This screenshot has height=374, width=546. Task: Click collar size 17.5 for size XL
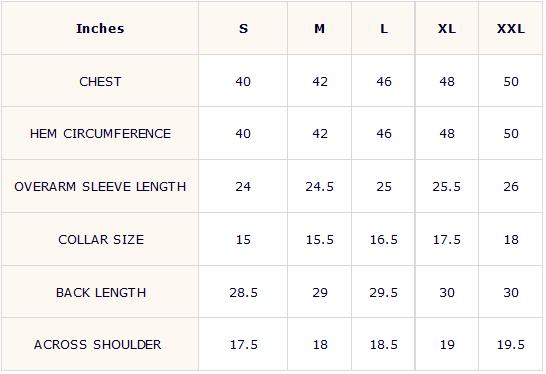tap(447, 240)
